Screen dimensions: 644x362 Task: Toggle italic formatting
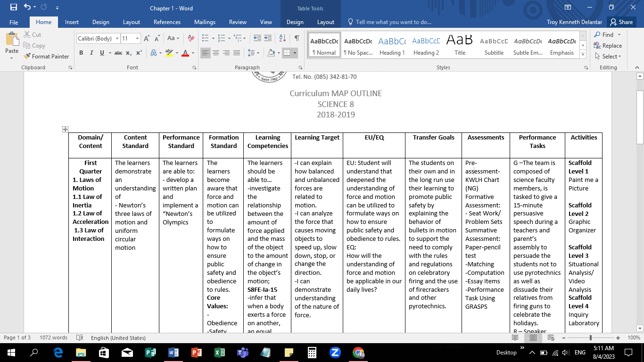[x=92, y=53]
